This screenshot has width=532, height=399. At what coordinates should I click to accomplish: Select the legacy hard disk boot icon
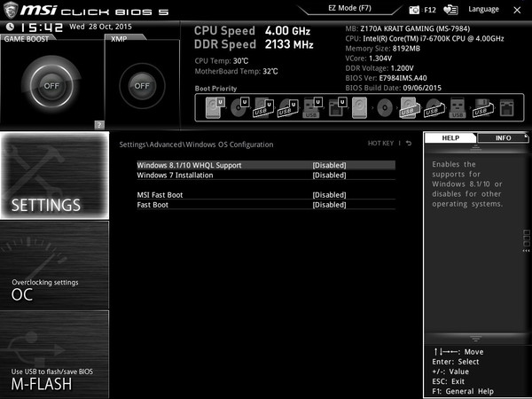coord(359,107)
